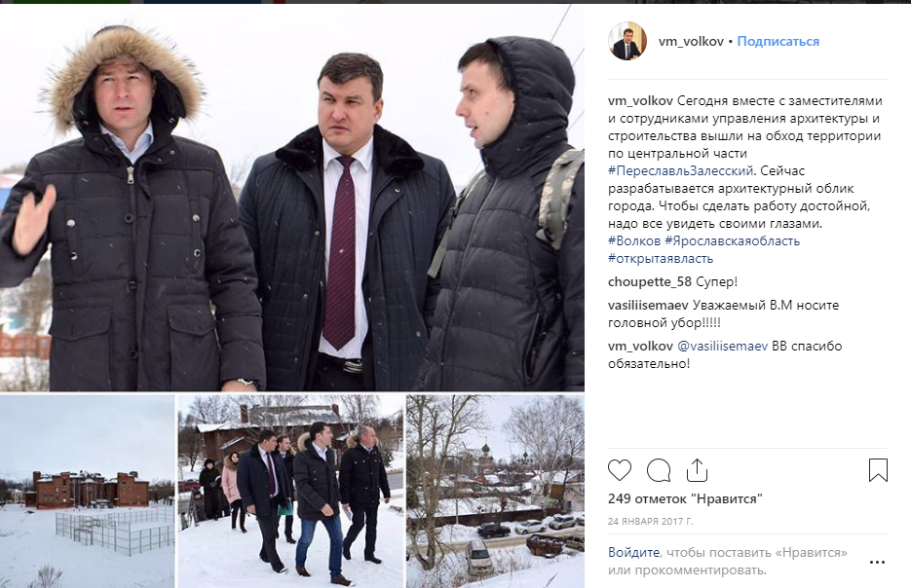Screen dimensions: 911x588
Task: Like the post with heart icon
Action: (620, 470)
